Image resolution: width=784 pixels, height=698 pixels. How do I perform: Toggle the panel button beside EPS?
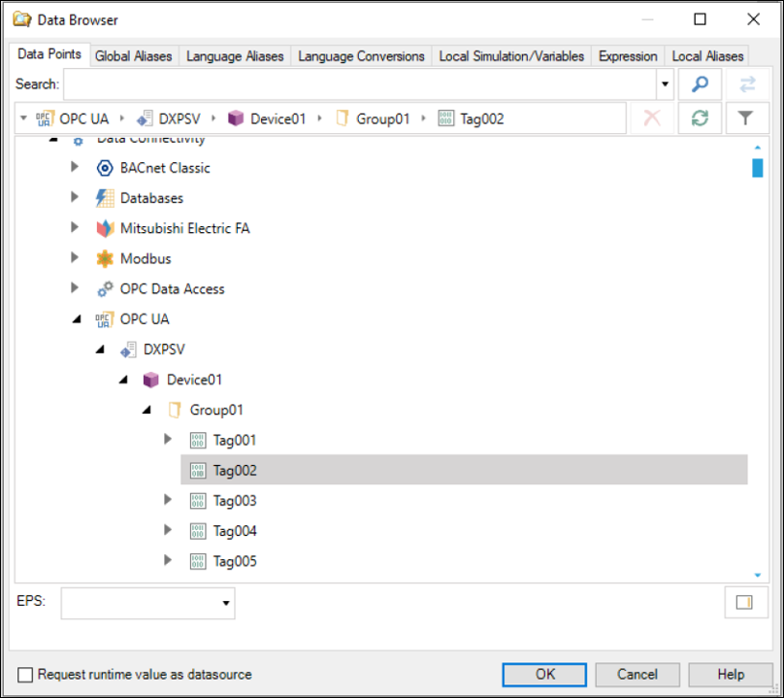coord(744,602)
